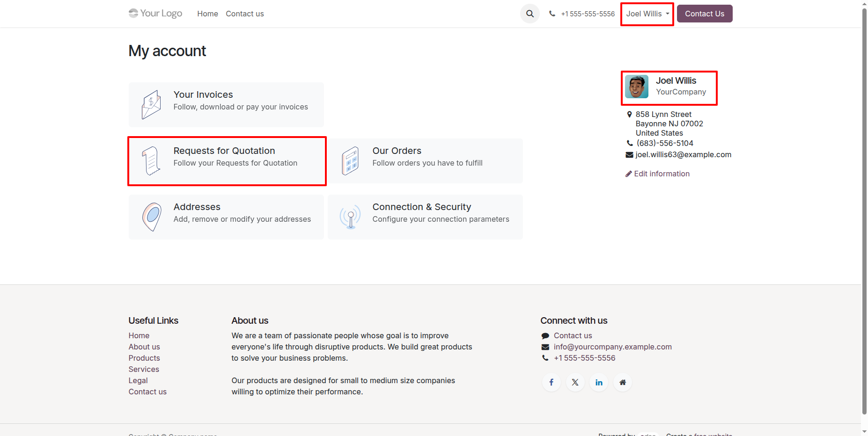The width and height of the screenshot is (868, 436).
Task: Open the LinkedIn social icon
Action: click(599, 382)
